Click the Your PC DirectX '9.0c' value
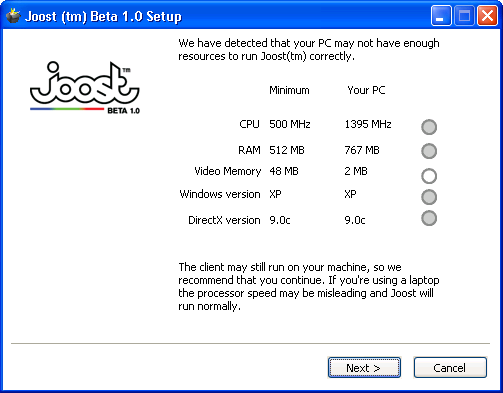Viewport: 503px width, 393px height. point(355,220)
